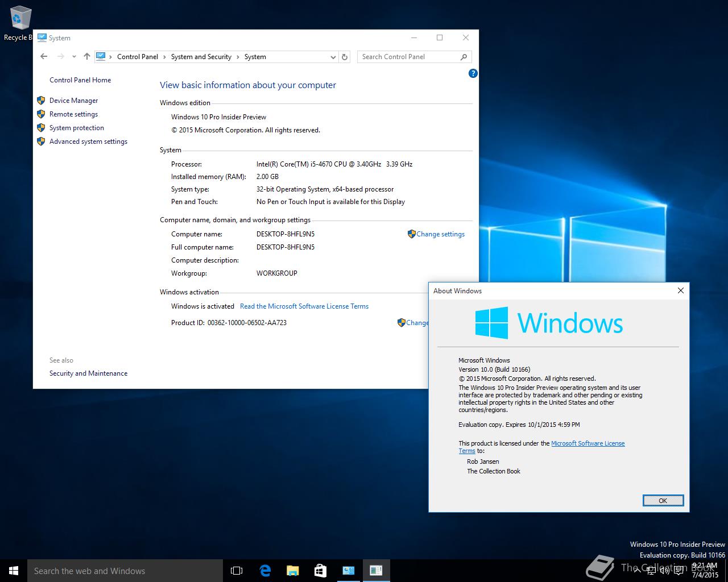
Task: Click the Windows logo in About dialog
Action: [x=491, y=323]
